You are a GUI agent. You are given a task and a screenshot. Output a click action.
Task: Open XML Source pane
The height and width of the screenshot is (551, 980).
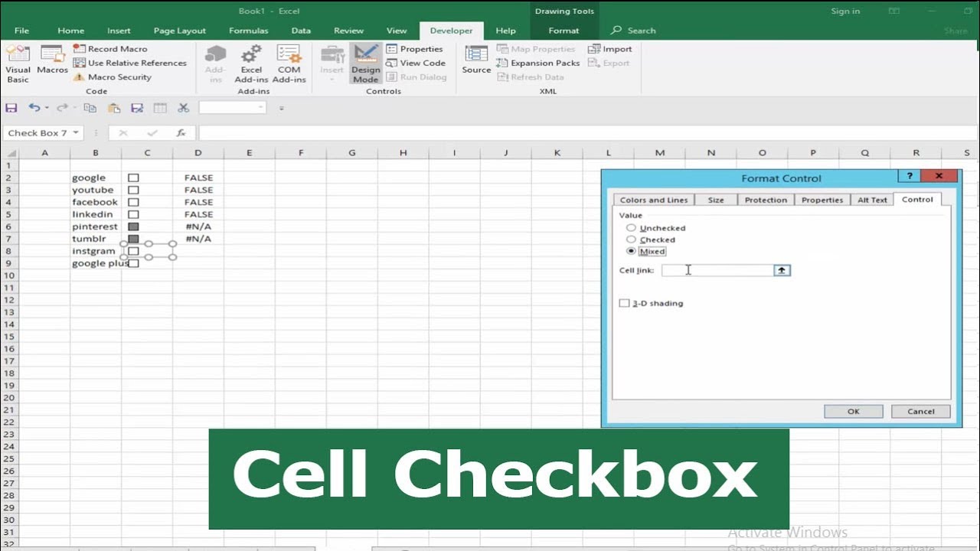click(x=476, y=60)
